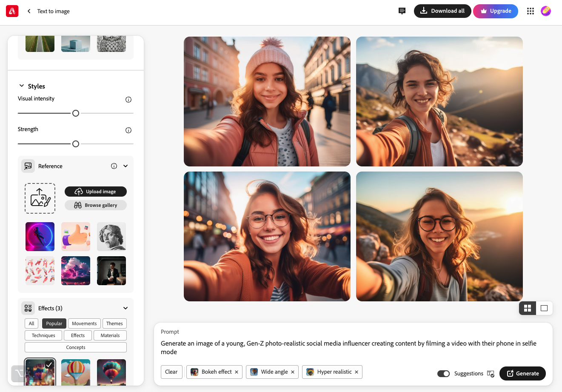Open the Upload image option in Reference panel
The height and width of the screenshot is (392, 562).
click(x=95, y=191)
